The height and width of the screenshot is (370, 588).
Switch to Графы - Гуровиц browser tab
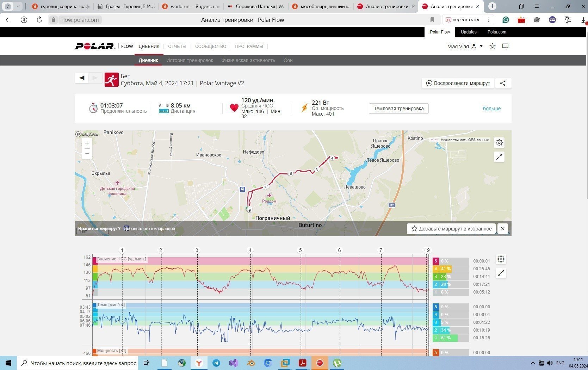tap(126, 6)
